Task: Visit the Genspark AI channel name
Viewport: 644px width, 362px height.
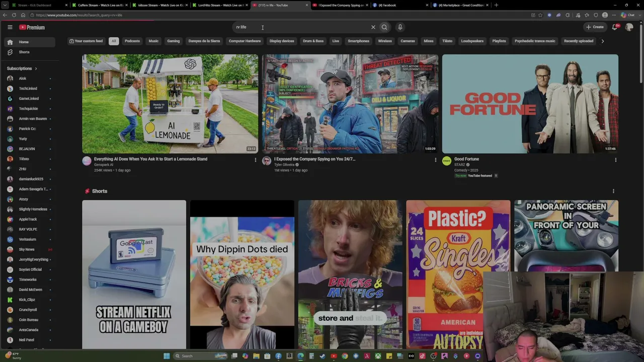Action: (104, 165)
